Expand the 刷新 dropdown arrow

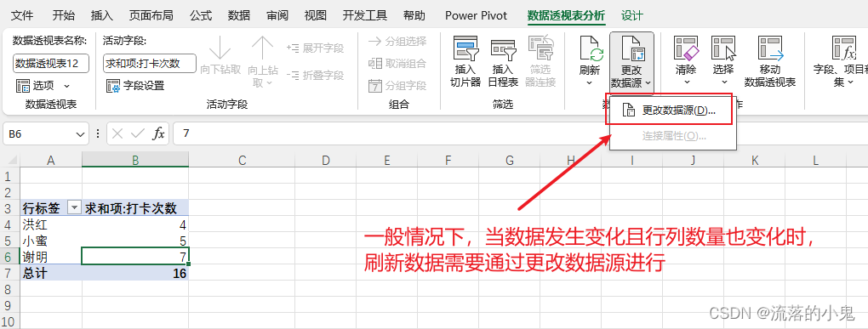(590, 82)
